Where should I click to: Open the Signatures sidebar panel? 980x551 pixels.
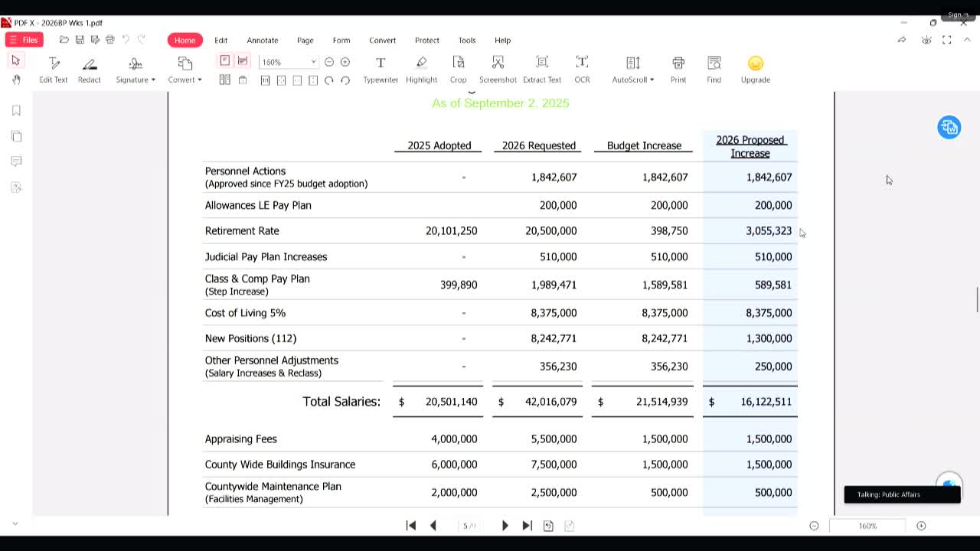coord(16,187)
